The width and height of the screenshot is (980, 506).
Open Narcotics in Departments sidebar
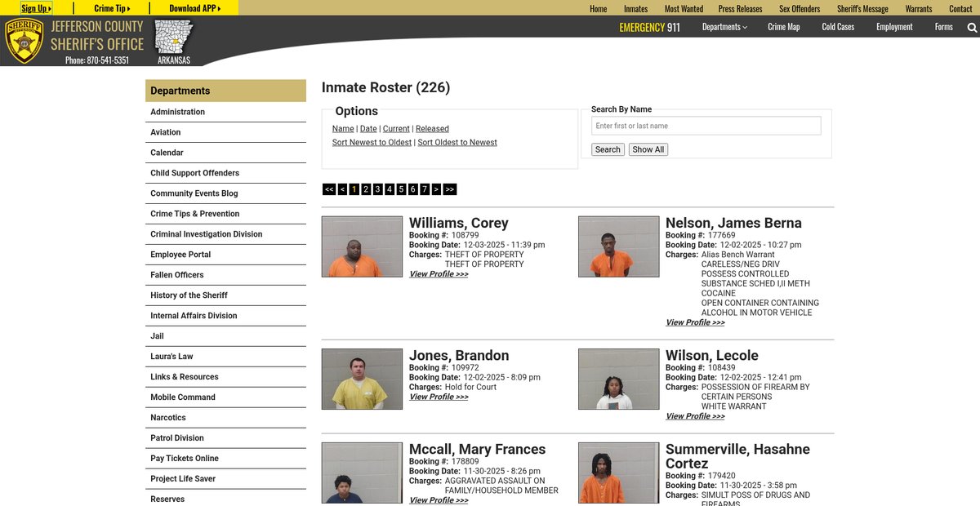point(225,418)
